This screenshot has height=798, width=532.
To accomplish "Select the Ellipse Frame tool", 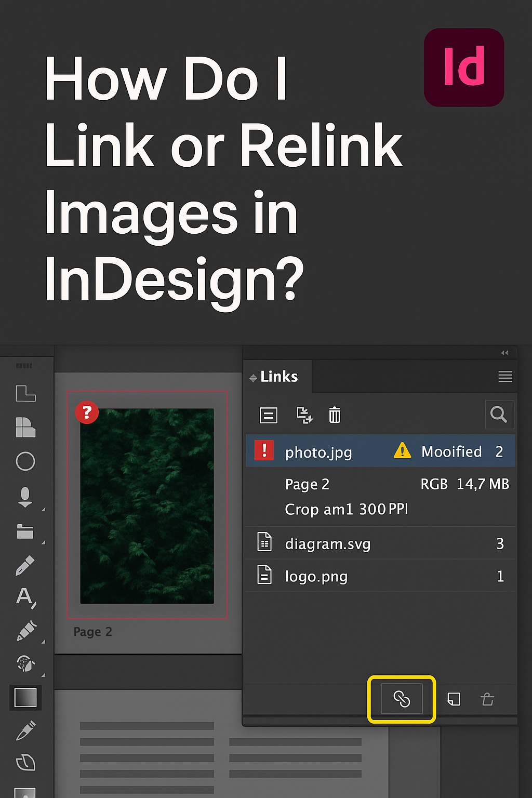I will coord(26,461).
